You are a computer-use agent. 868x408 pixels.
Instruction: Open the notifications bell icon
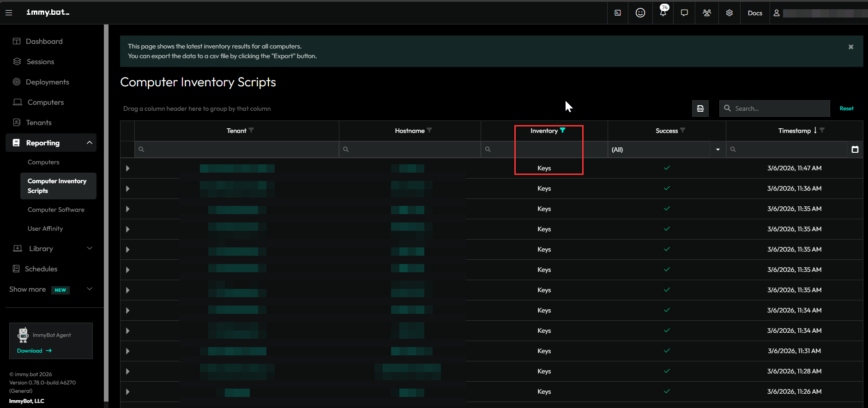pos(663,13)
